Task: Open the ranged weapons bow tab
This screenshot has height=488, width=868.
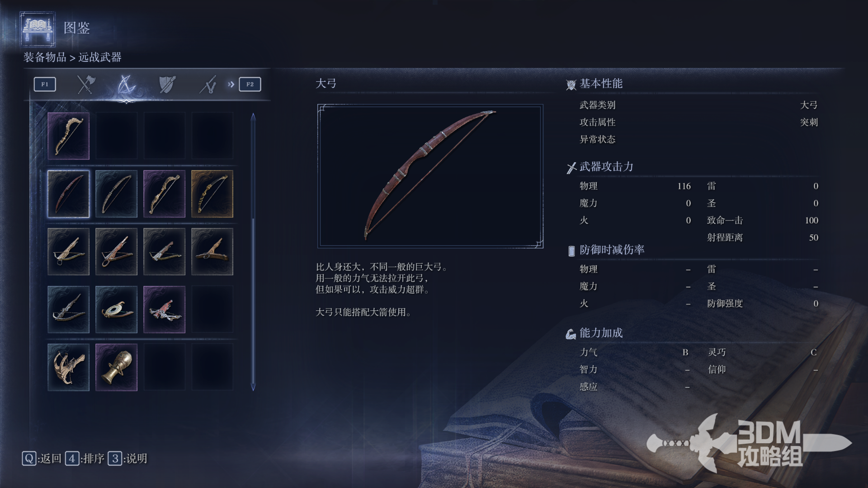Action: pyautogui.click(x=126, y=84)
